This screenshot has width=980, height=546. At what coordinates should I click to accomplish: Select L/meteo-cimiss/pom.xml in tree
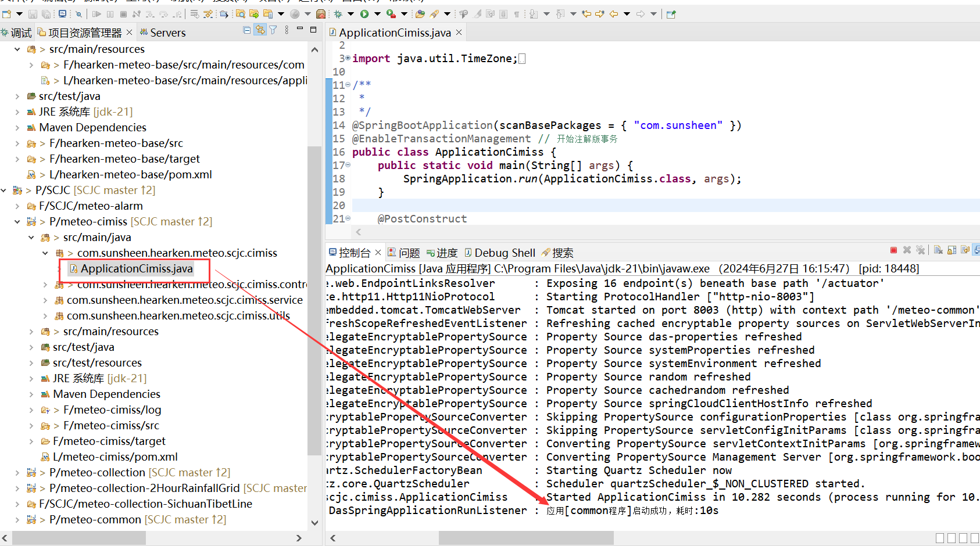tap(109, 457)
